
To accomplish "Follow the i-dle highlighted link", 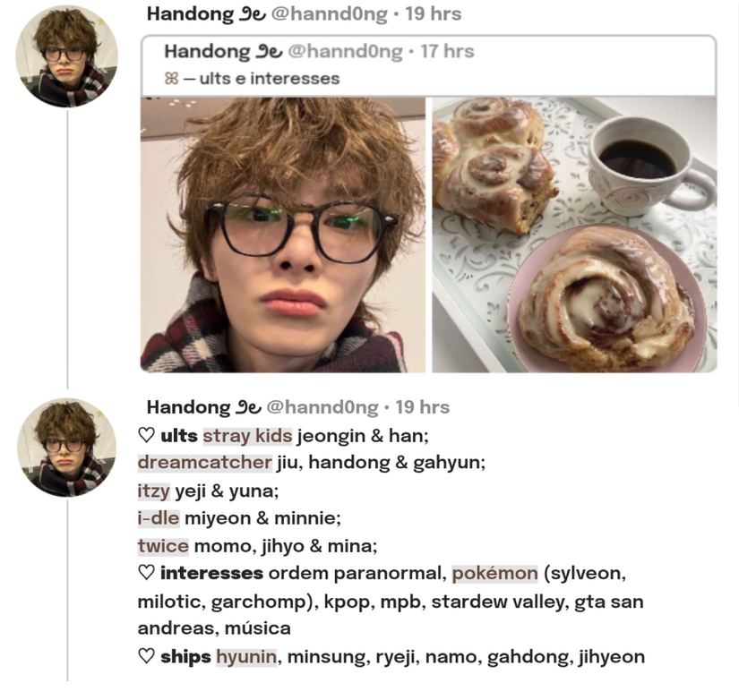I will pyautogui.click(x=159, y=518).
